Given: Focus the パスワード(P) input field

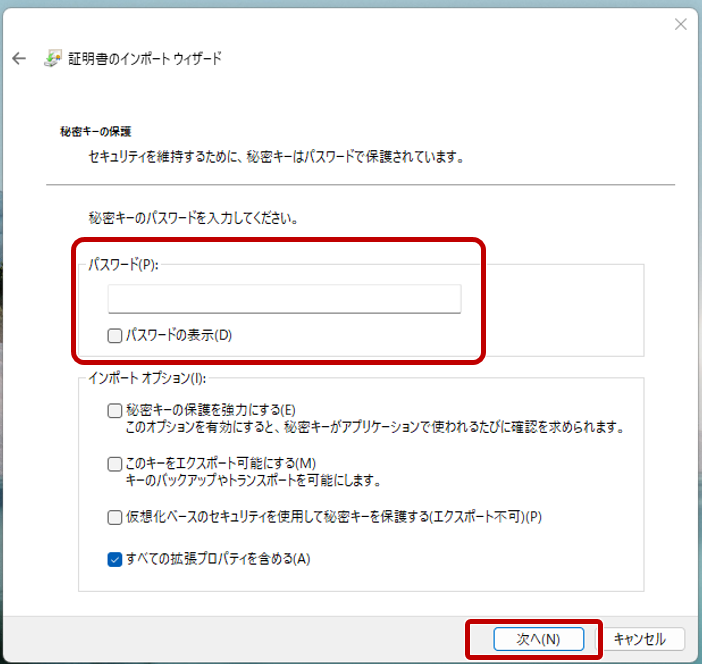Looking at the screenshot, I should pos(284,299).
